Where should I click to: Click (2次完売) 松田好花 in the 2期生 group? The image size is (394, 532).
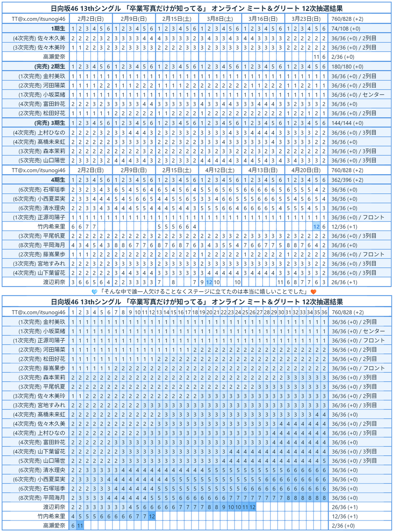pyautogui.click(x=42, y=113)
